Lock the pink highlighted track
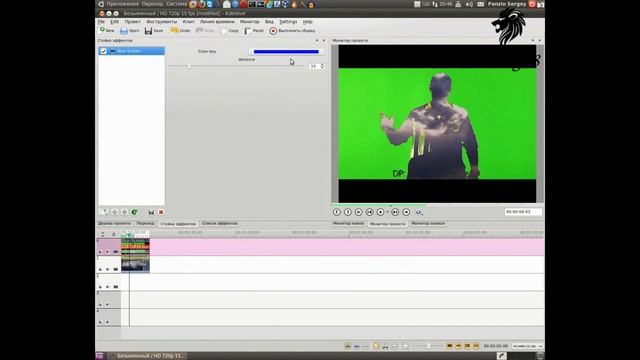Screen dimensions: 640x360 (x=100, y=252)
